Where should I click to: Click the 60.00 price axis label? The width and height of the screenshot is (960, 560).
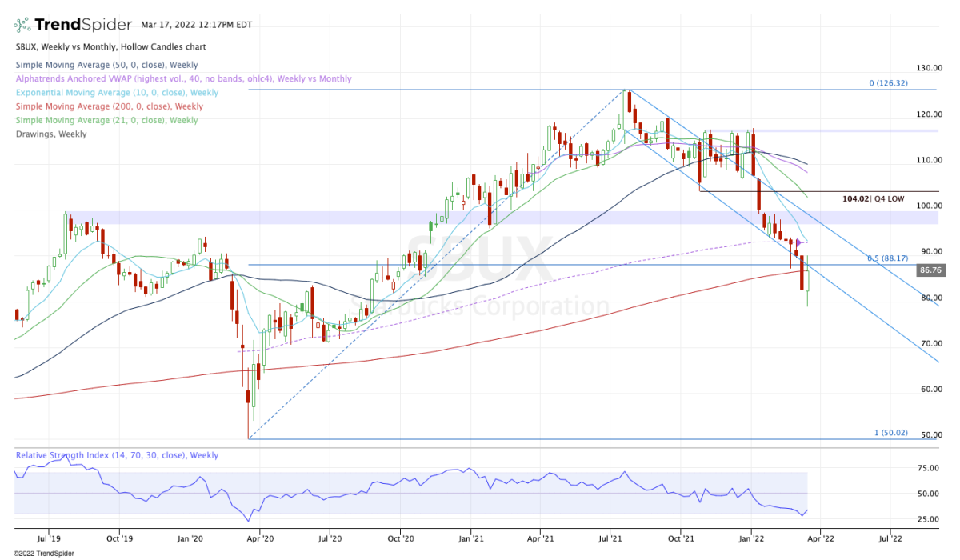coord(931,390)
